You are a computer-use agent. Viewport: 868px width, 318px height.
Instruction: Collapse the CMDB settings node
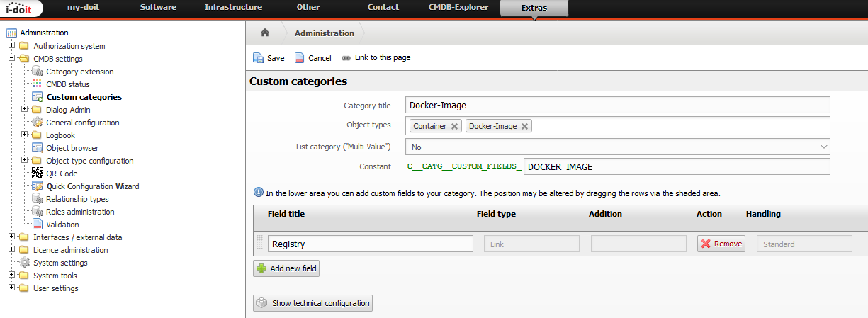point(11,58)
